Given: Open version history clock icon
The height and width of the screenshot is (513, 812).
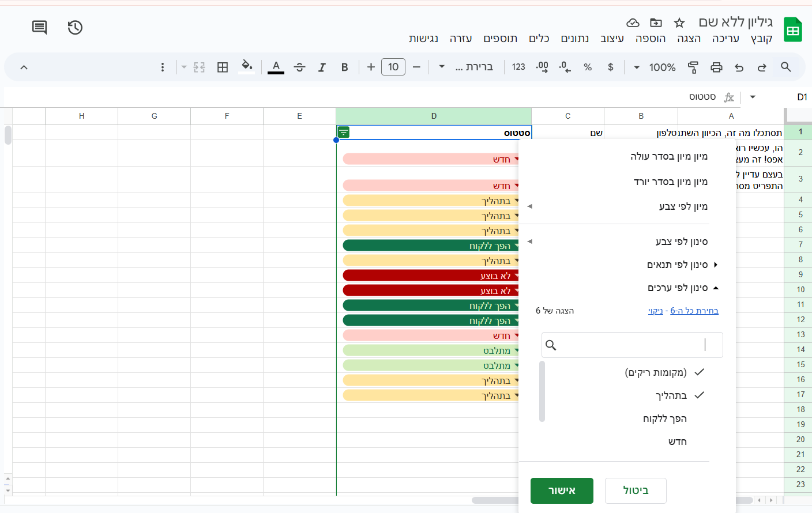Looking at the screenshot, I should click(75, 27).
